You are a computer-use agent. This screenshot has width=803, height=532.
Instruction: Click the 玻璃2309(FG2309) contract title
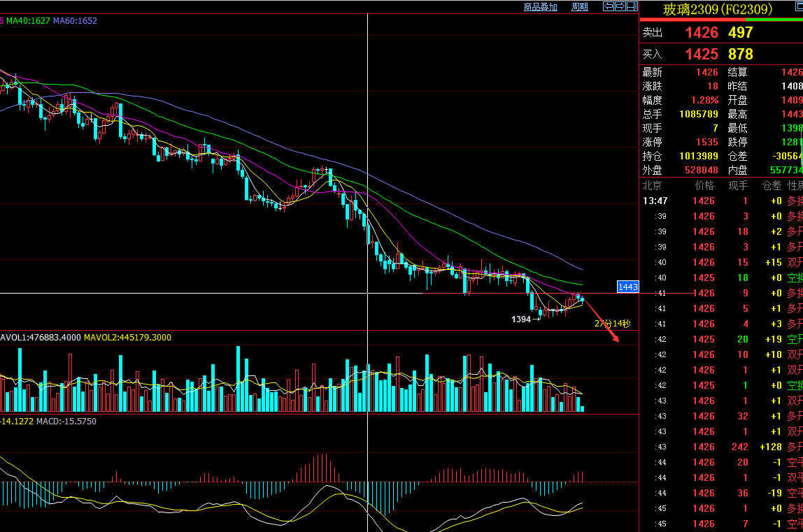[718, 9]
